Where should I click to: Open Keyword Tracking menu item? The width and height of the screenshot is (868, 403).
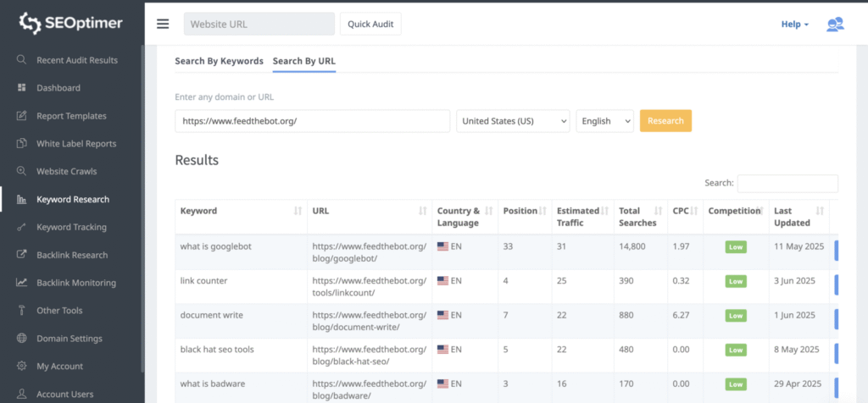pyautogui.click(x=71, y=227)
